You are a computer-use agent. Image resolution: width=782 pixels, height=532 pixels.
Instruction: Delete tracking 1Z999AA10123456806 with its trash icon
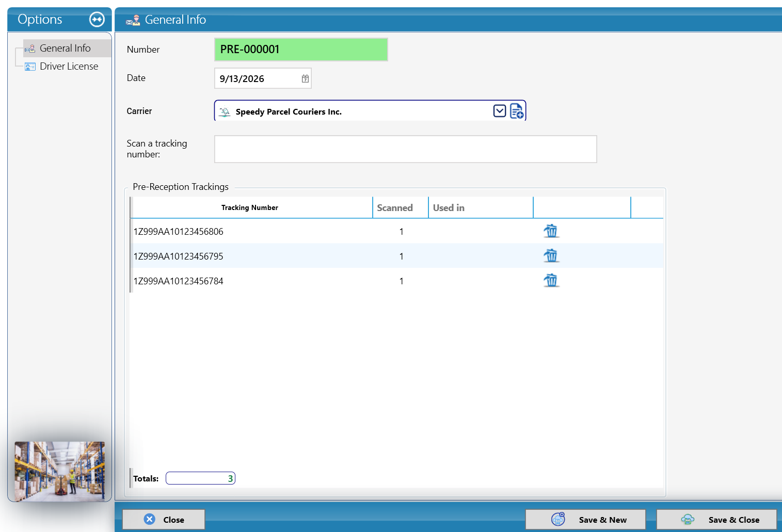pos(551,231)
